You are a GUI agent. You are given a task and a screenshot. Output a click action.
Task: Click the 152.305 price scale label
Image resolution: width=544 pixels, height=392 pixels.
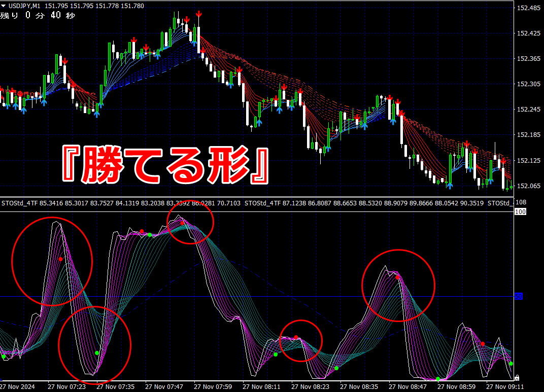[x=528, y=84]
